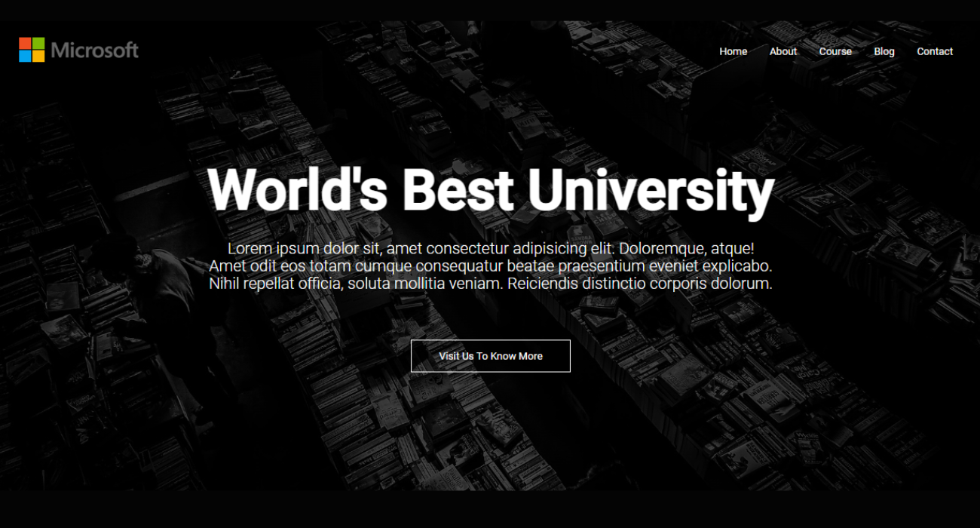This screenshot has height=528, width=980.
Task: Click the paragraph line starting Lorem ipsum dolor
Action: [490, 248]
